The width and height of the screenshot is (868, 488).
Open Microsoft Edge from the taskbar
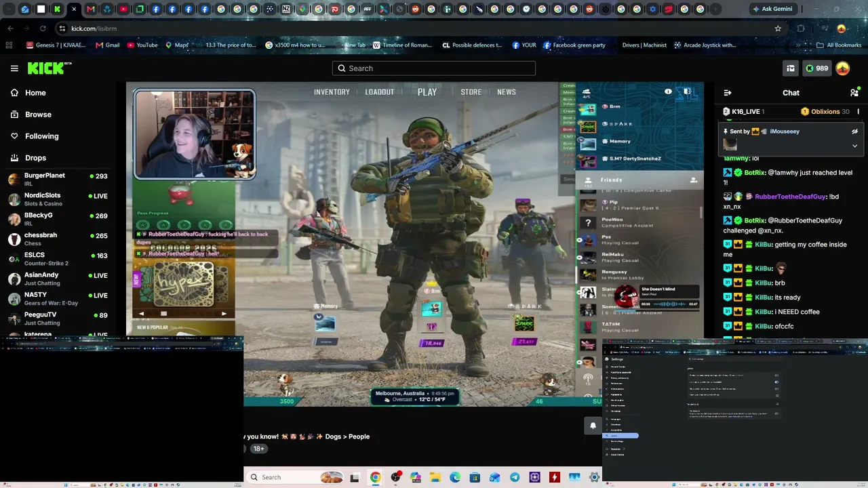455,477
